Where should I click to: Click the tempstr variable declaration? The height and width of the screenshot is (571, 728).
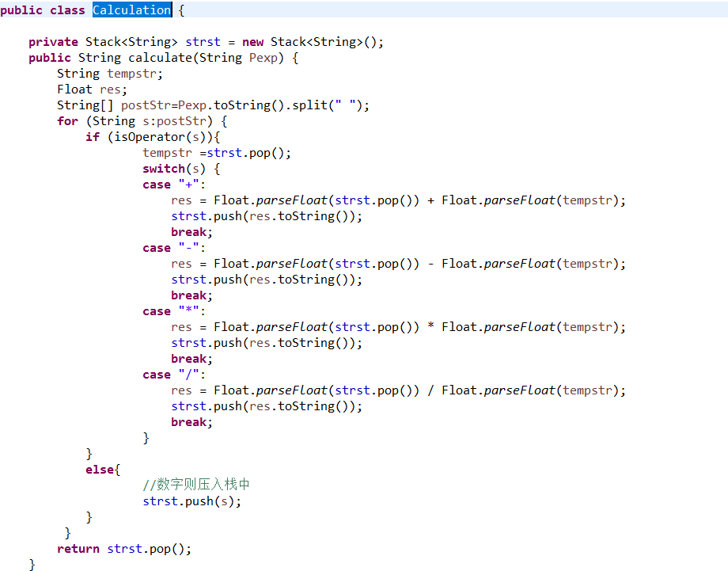(x=135, y=74)
